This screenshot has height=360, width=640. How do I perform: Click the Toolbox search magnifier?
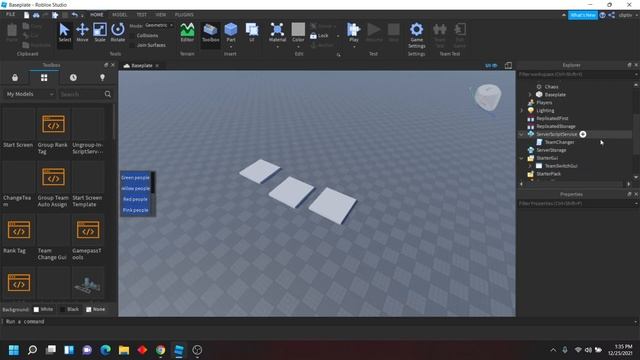(108, 94)
